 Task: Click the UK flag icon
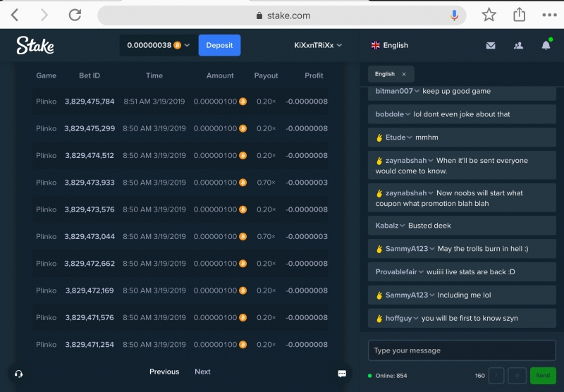[x=375, y=45]
